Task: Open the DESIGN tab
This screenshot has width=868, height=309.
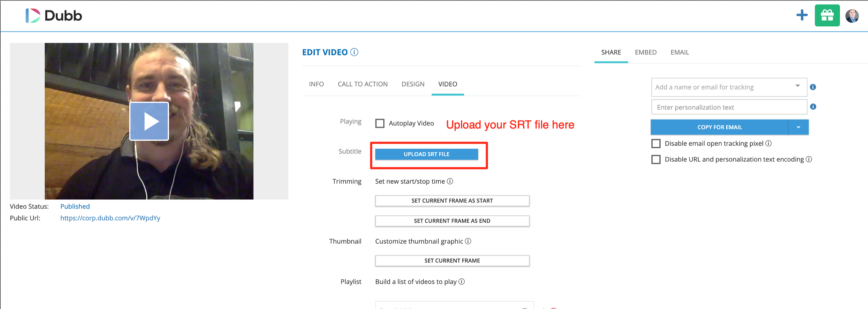Action: tap(413, 84)
